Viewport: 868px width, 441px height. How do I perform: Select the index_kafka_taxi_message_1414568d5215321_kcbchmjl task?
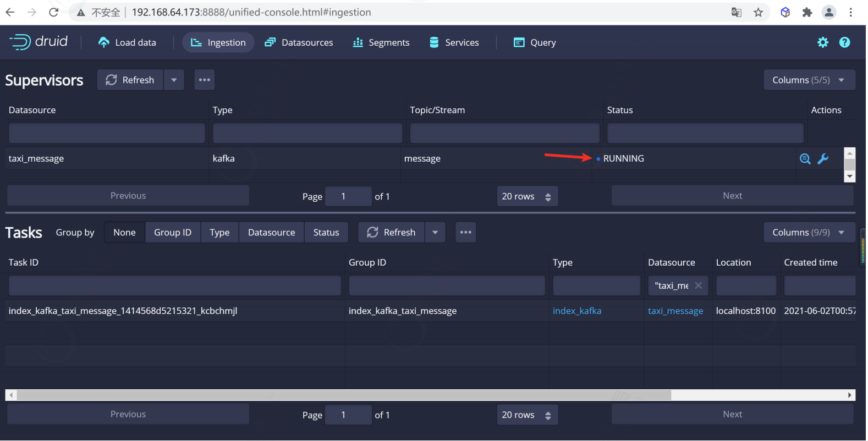pos(123,311)
